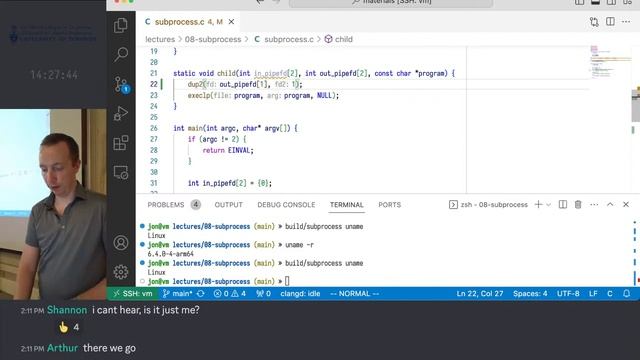Click the Arthur username in chat
The image size is (640, 360).
coord(62,348)
